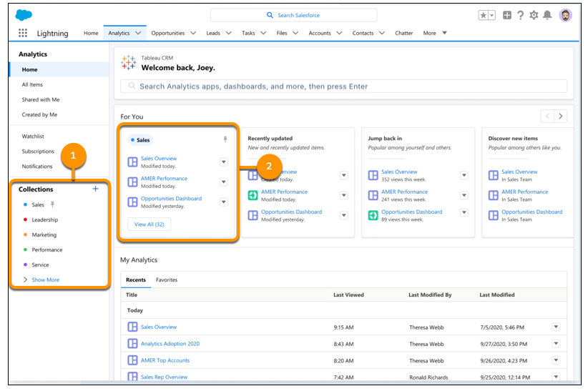Open Sales Rep Overview link
Screen dimensions: 588x391
pyautogui.click(x=164, y=377)
